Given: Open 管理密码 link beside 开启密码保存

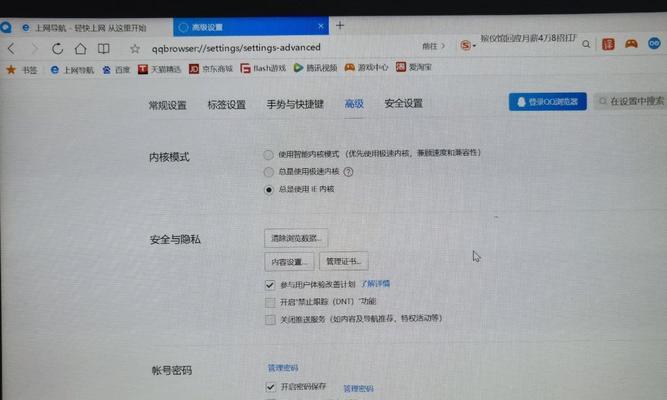Looking at the screenshot, I should click(x=359, y=388).
